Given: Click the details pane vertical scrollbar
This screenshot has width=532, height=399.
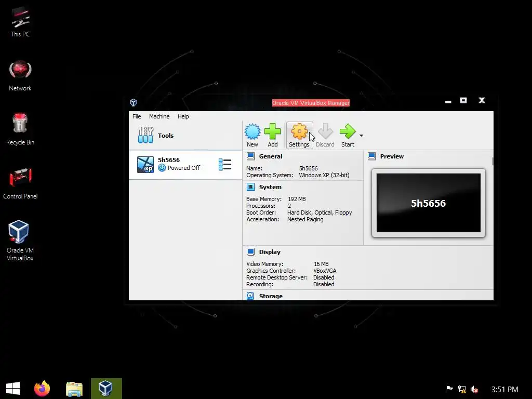Looking at the screenshot, I should 493,161.
